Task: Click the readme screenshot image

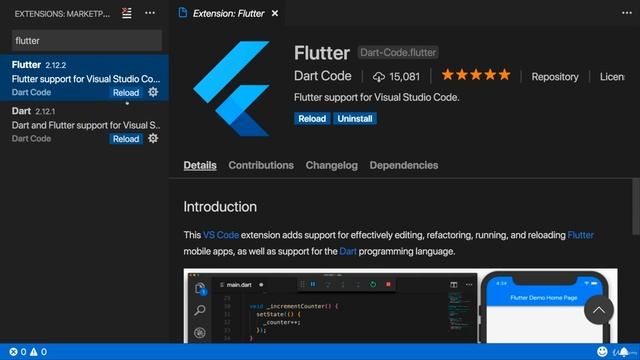Action: [400, 306]
